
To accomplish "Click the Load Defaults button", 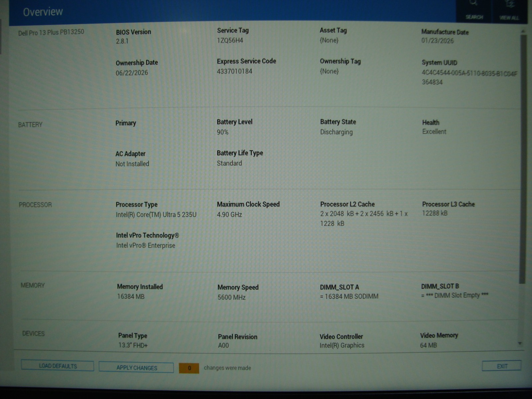I will pos(58,366).
